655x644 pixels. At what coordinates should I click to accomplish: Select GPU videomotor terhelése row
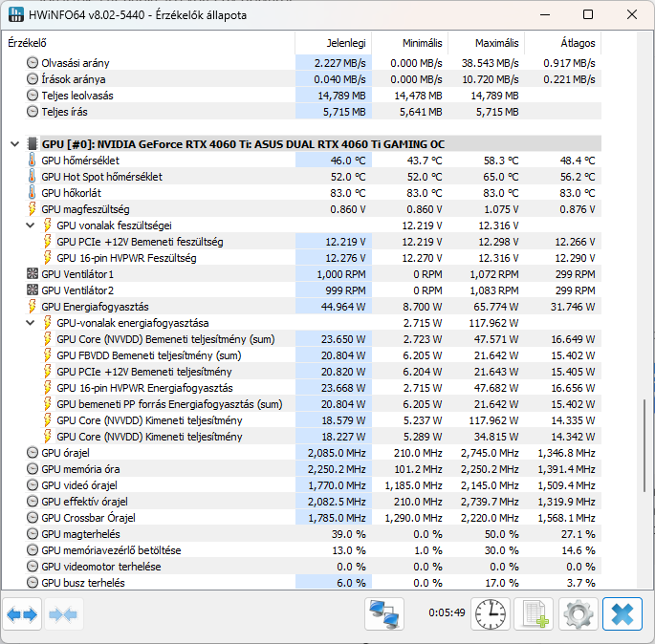pos(314,567)
